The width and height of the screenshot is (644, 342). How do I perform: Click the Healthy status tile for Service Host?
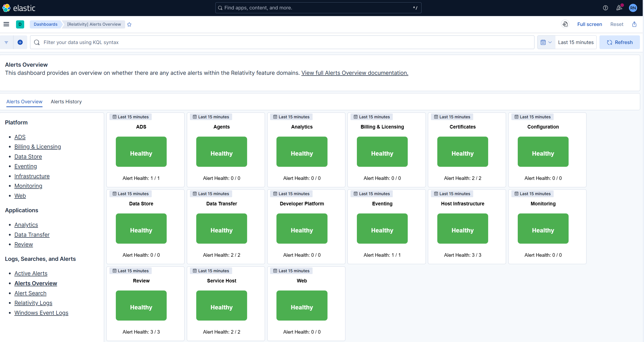click(x=221, y=305)
